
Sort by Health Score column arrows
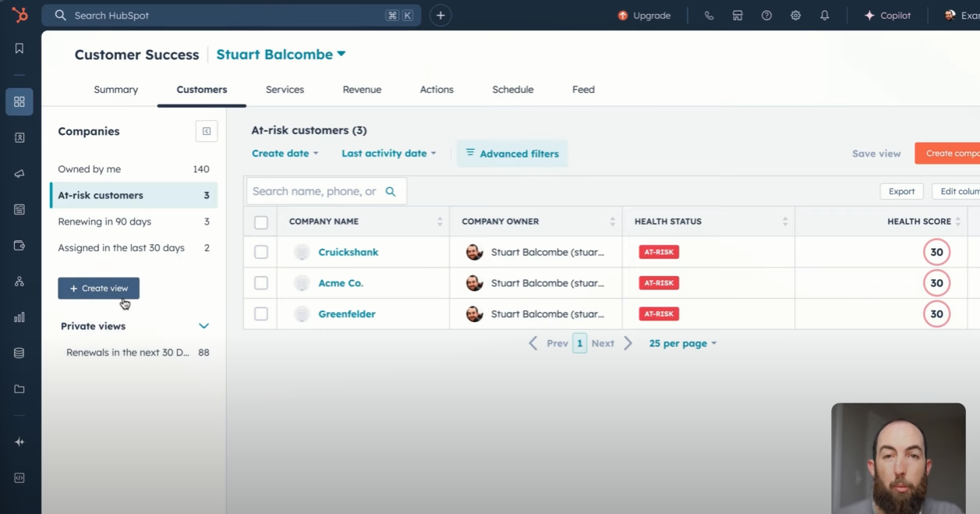click(958, 222)
